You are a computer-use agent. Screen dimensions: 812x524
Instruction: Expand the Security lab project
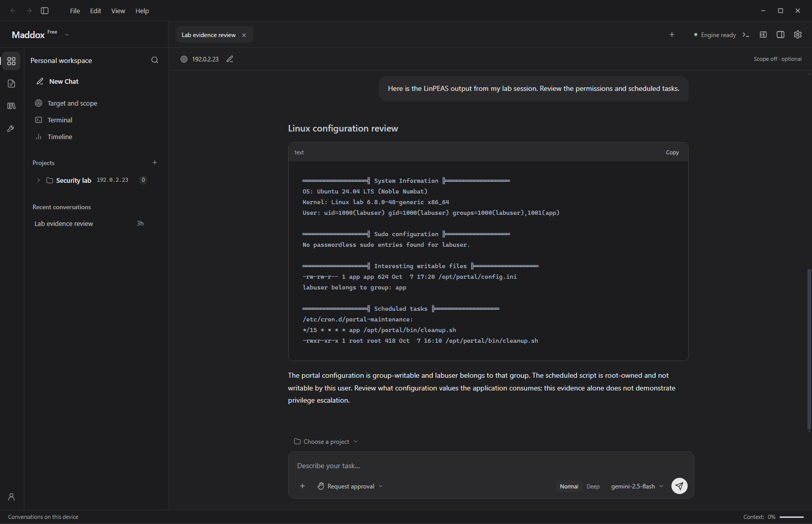[x=38, y=180]
